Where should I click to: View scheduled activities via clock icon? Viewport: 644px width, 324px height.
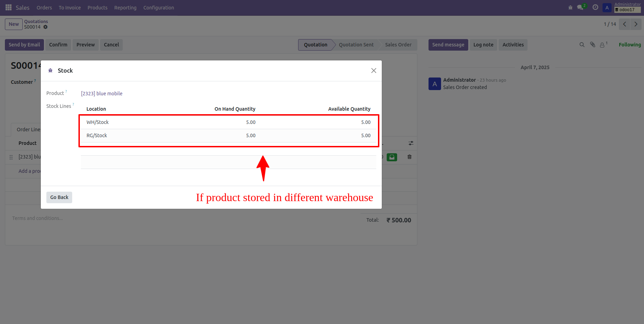(x=595, y=7)
